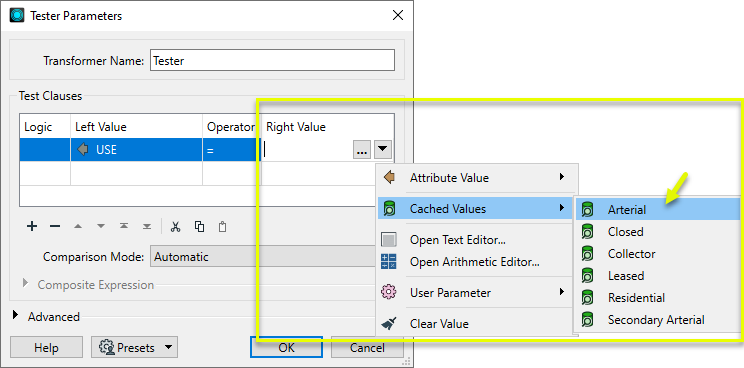Copy the selected test clause
The width and height of the screenshot is (744, 368).
199,227
